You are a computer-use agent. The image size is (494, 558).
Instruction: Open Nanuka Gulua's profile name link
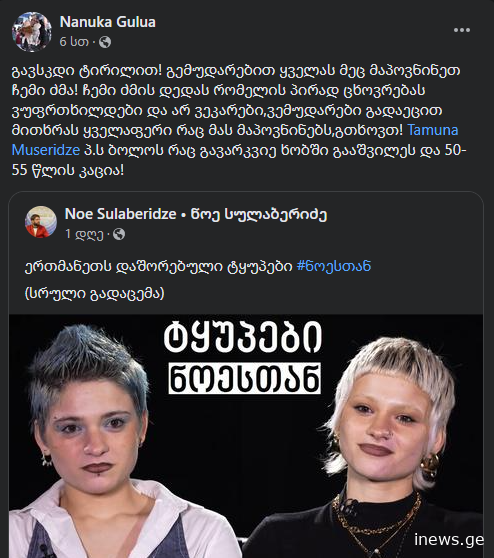click(x=107, y=22)
